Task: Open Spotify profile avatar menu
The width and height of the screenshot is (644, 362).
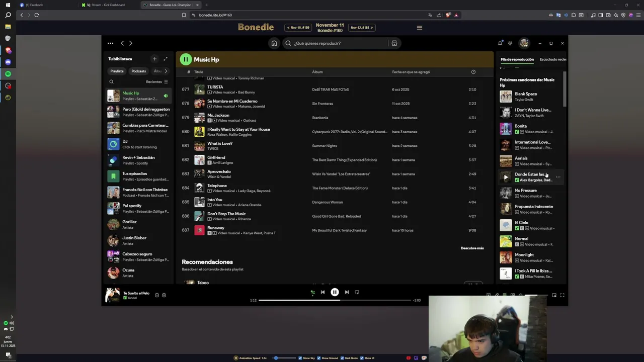Action: (x=524, y=43)
